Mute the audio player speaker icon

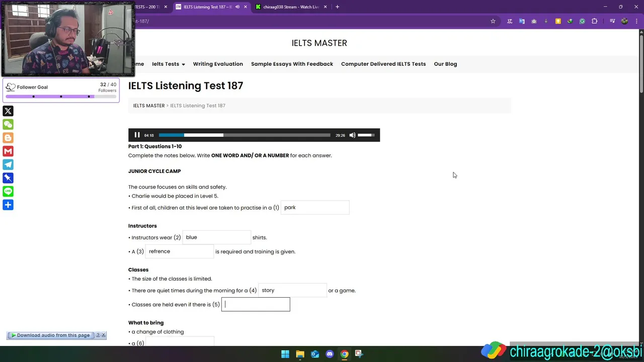click(352, 135)
